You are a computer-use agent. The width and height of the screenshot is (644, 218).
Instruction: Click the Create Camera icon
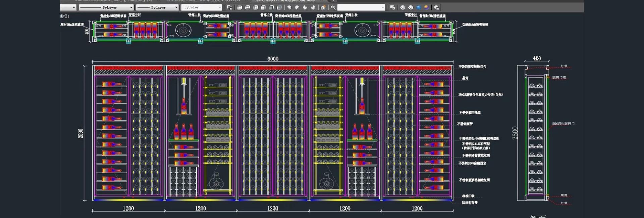pos(323,7)
